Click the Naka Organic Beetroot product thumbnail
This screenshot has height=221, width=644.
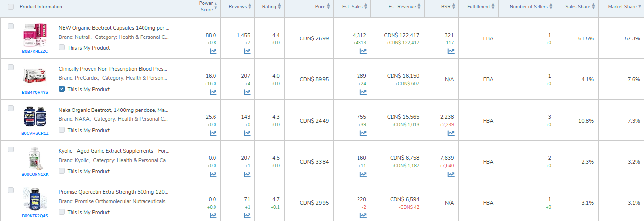click(x=35, y=118)
